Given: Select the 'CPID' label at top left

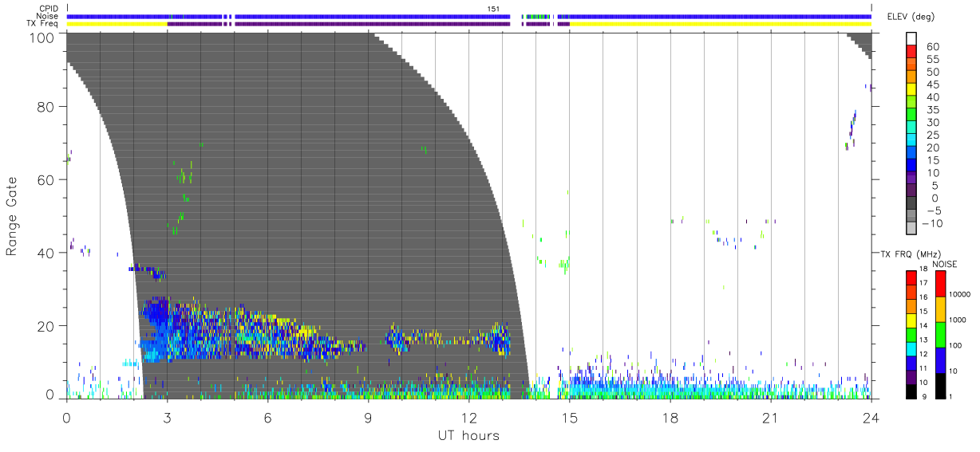Looking at the screenshot, I should (x=48, y=9).
